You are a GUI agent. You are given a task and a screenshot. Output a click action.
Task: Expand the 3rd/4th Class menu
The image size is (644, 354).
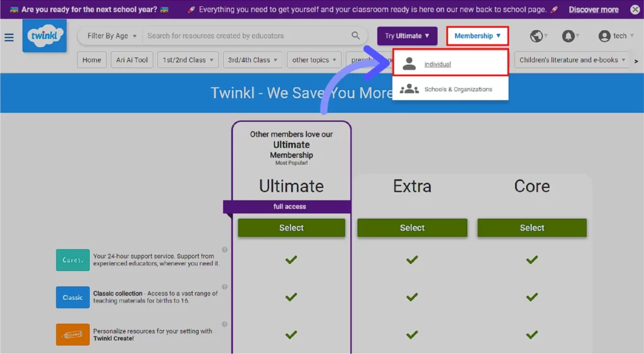point(253,60)
